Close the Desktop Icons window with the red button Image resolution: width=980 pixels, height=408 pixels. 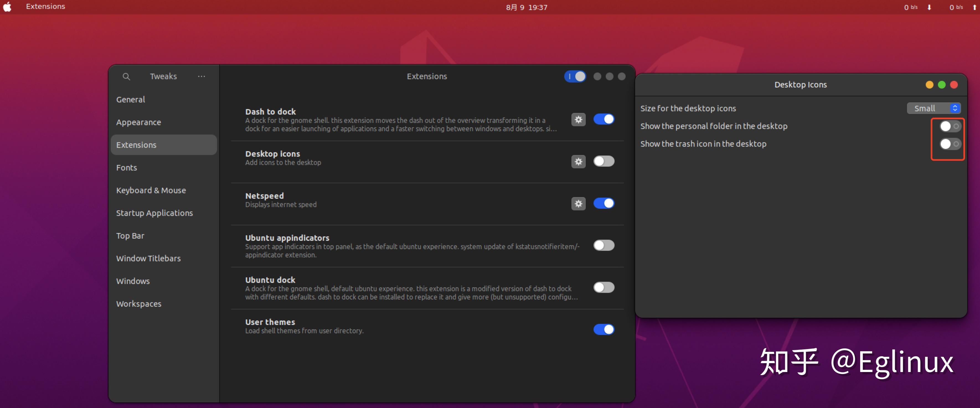point(954,85)
